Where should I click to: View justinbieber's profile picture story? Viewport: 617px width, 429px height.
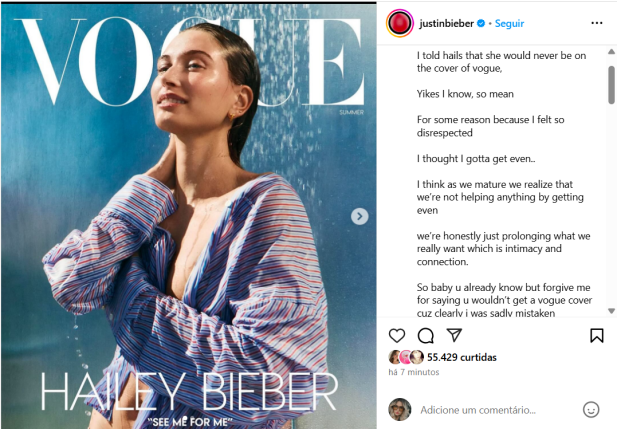click(x=399, y=23)
